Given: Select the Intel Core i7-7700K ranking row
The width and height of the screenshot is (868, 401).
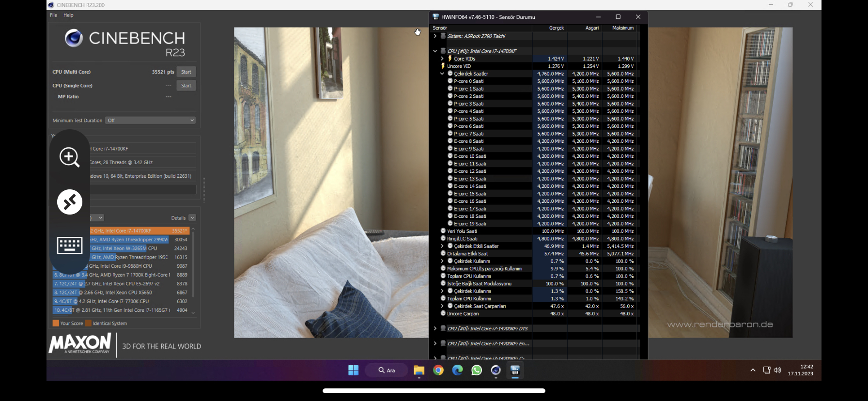Looking at the screenshot, I should click(121, 301).
